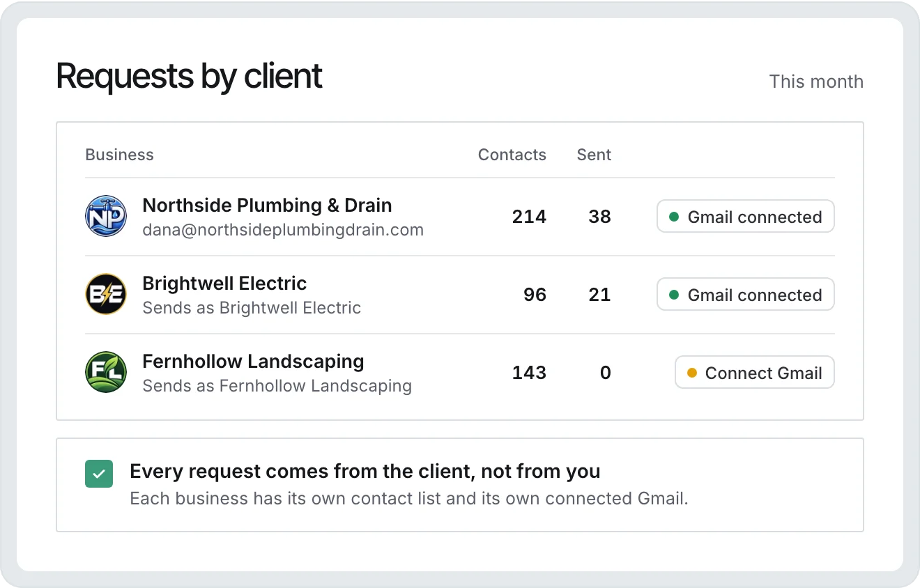Click the Connect Gmail button for Fernhollow
This screenshot has width=920, height=588.
(755, 373)
